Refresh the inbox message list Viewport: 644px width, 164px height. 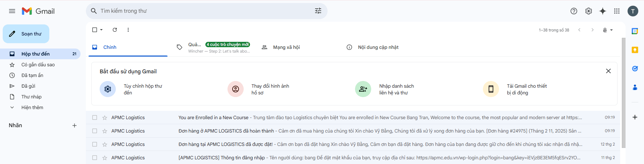115,30
